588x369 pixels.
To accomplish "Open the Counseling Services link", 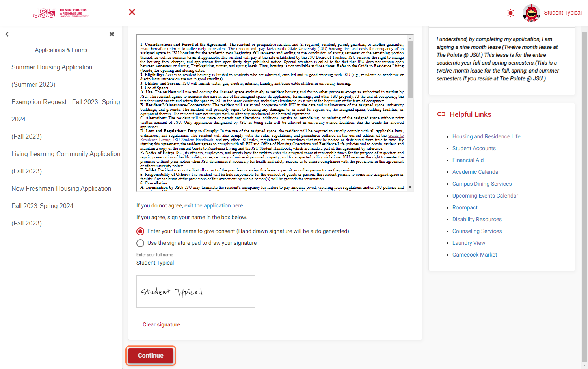I will tap(477, 231).
